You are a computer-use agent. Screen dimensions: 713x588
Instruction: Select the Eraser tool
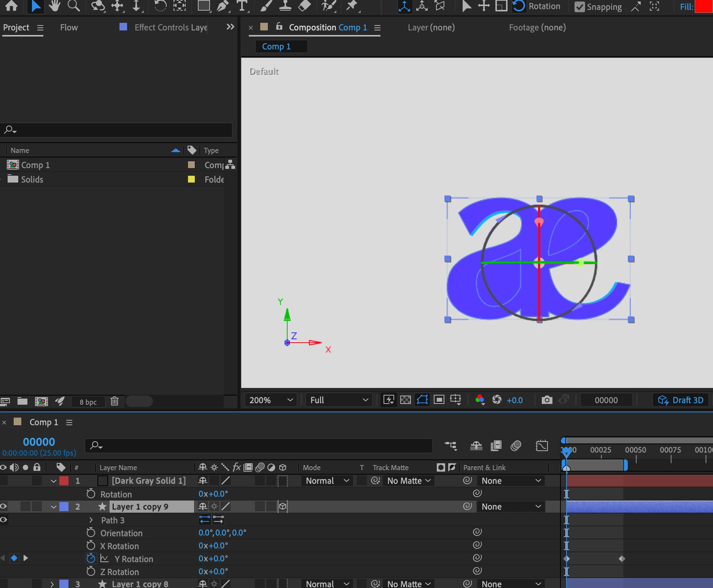[304, 6]
